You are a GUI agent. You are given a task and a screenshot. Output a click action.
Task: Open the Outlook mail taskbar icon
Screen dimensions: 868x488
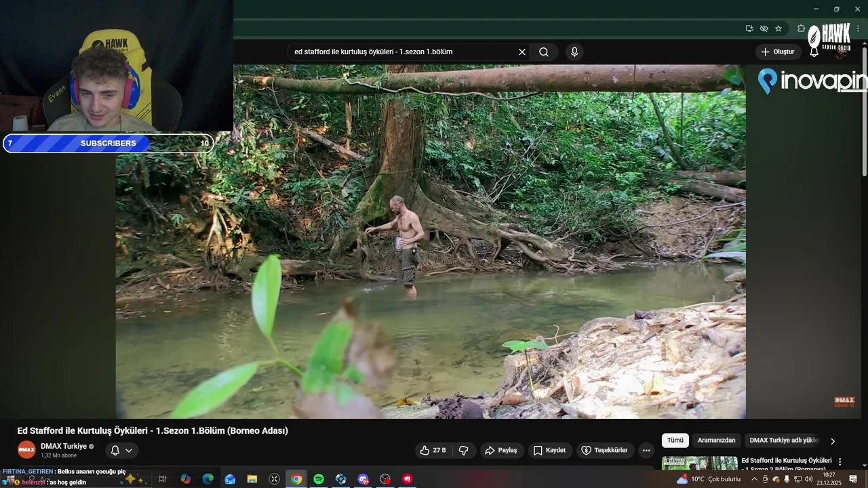point(230,479)
